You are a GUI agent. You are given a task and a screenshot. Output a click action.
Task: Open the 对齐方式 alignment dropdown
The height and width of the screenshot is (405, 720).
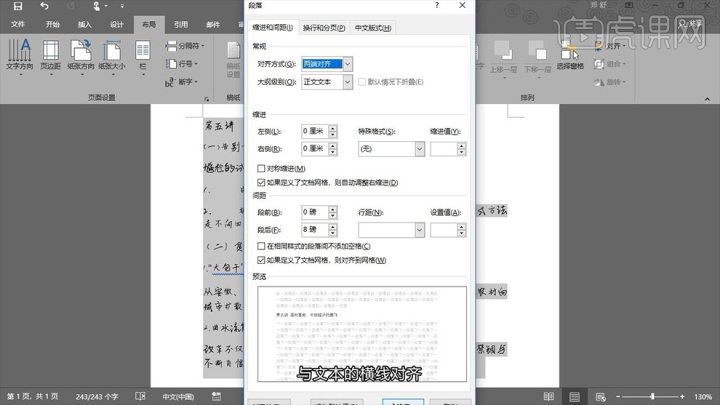pyautogui.click(x=348, y=64)
